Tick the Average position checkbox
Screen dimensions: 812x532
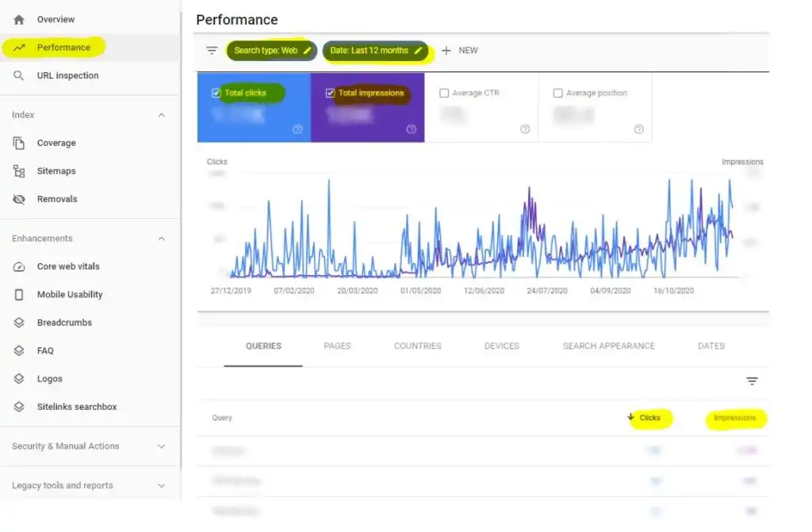coord(558,94)
